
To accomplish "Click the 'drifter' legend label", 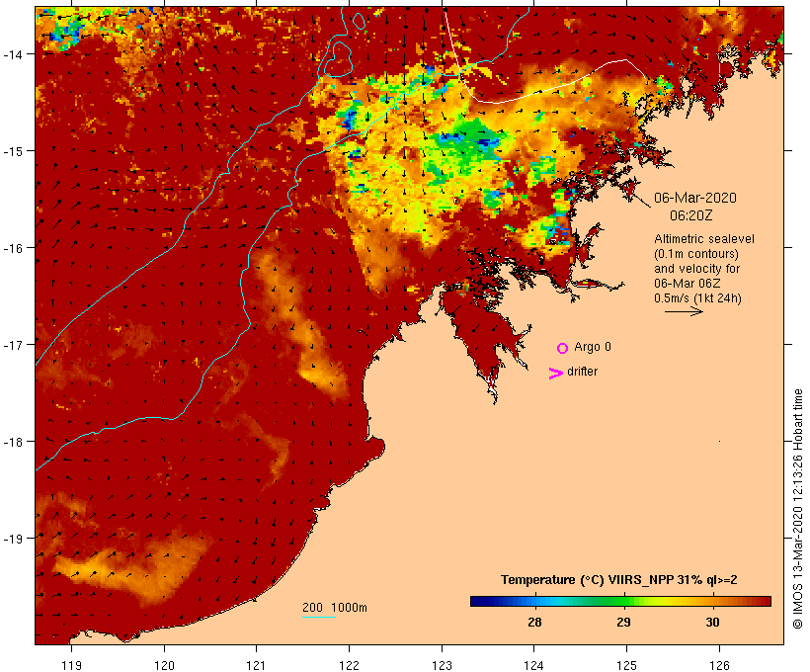I will point(582,372).
